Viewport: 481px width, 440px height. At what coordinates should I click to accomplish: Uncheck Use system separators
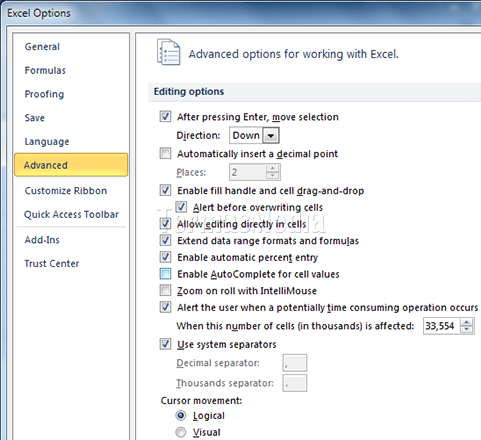tap(165, 344)
